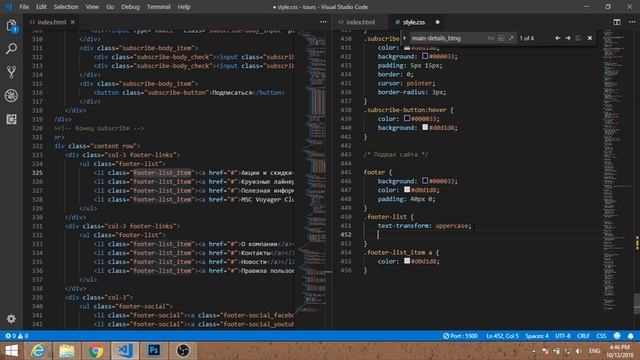Open the Debug menu

coord(130,7)
